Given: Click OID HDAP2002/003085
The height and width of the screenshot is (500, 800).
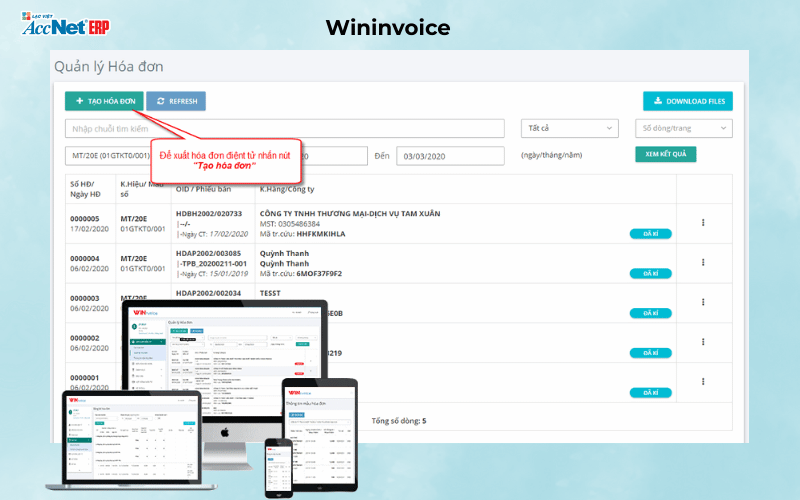Looking at the screenshot, I should coord(208,254).
